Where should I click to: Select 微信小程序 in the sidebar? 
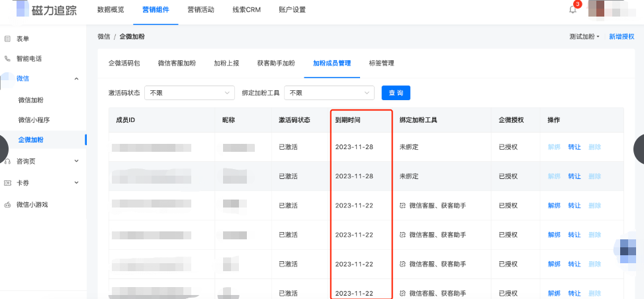[x=34, y=120]
